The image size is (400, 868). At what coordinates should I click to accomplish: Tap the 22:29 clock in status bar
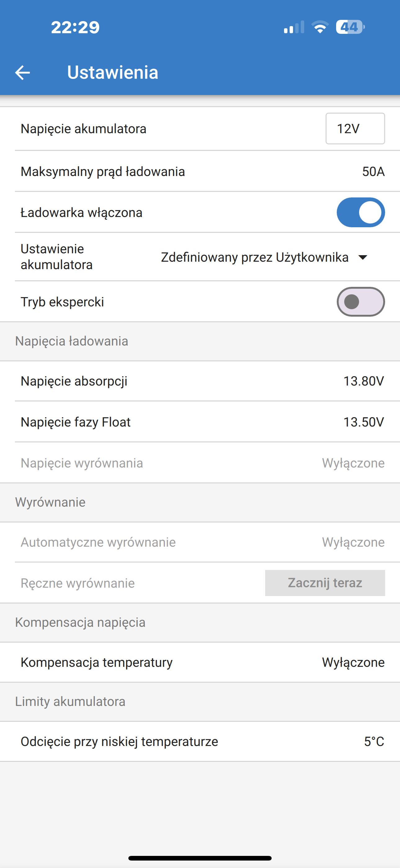point(75,27)
